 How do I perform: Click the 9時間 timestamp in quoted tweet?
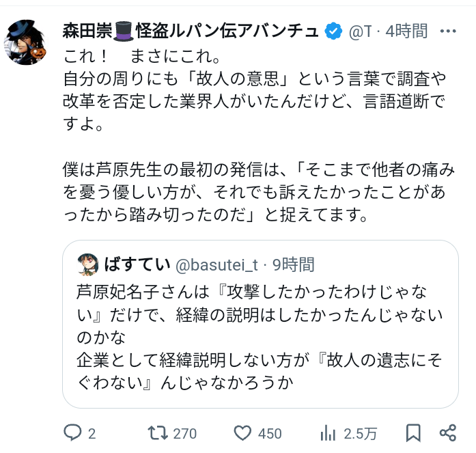pos(293,264)
